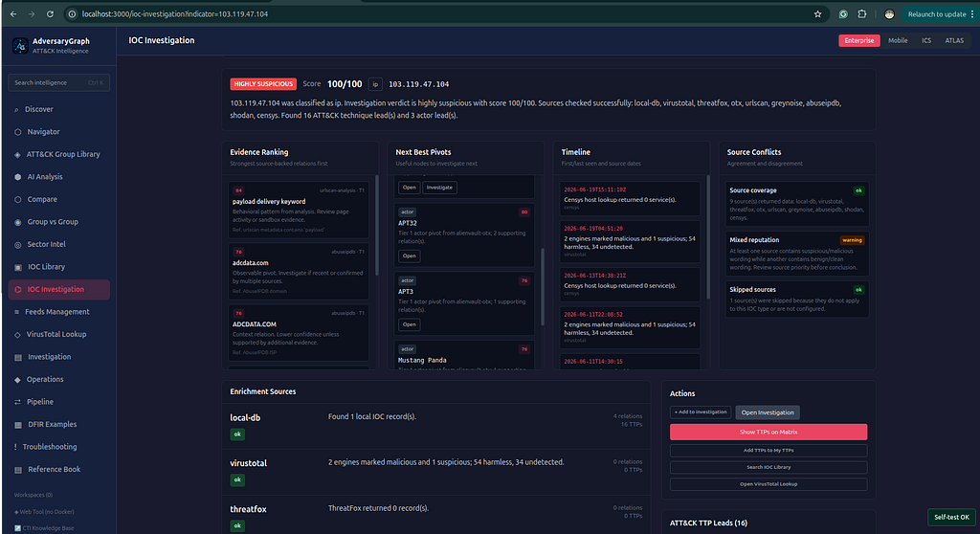Screen dimensions: 980x534
Task: Click the Open Investigation button
Action: pos(768,412)
